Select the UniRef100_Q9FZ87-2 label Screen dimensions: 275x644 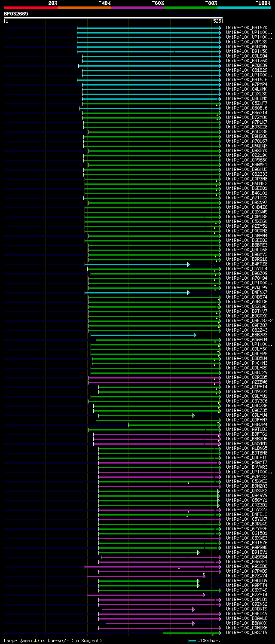[250, 321]
